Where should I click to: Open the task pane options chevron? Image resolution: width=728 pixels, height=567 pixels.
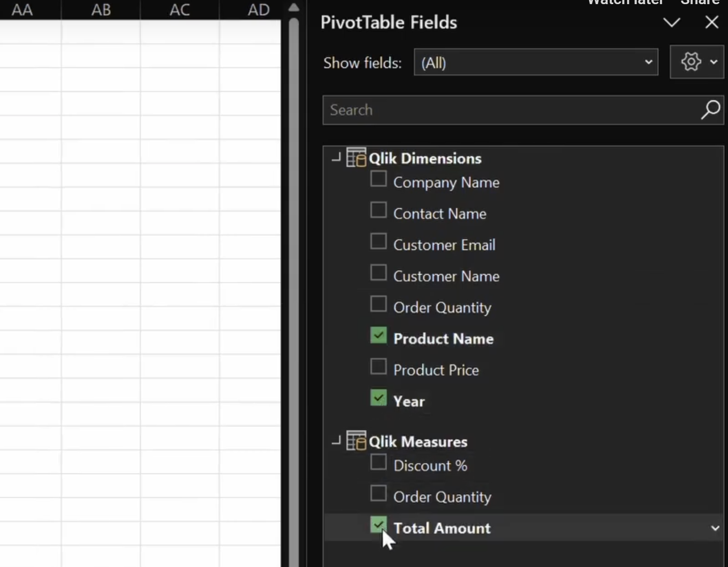tap(671, 22)
